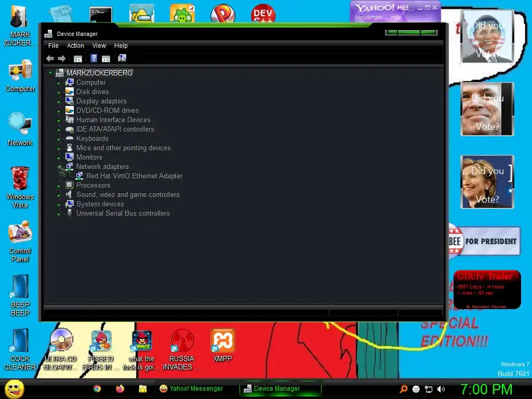Click the Yahoo smiley tray icon
This screenshot has height=399, width=532.
[x=416, y=389]
